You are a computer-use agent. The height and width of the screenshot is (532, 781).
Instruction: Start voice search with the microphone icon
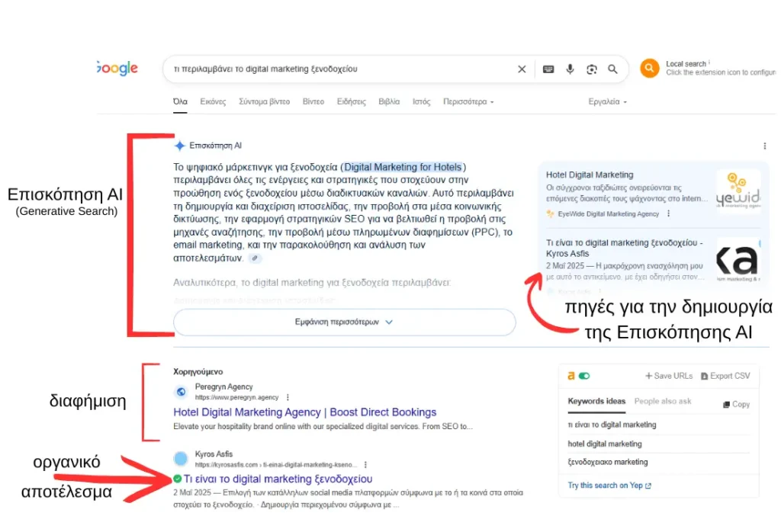[569, 69]
